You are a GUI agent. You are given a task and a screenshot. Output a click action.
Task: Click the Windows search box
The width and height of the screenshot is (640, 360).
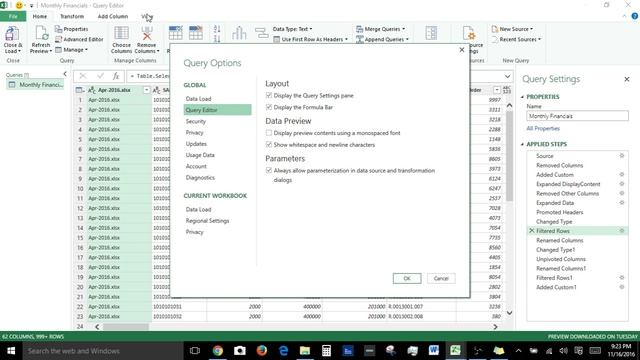click(x=103, y=351)
